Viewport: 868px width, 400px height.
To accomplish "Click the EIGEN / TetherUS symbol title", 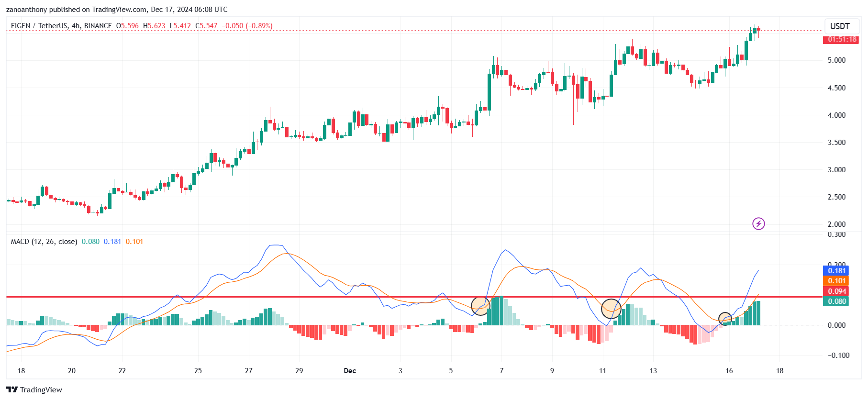I will (38, 26).
